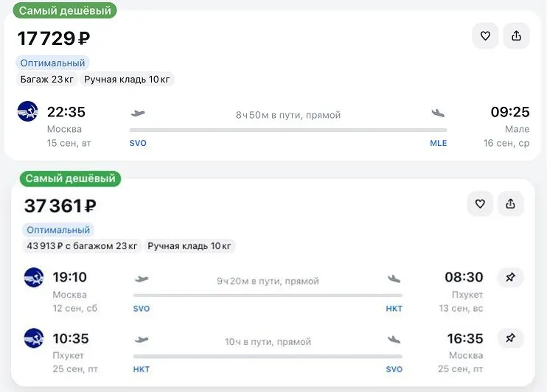547x392 pixels.
Task: Choose the 43 913 ₽ с багажом 23 кг option
Action: (x=82, y=246)
